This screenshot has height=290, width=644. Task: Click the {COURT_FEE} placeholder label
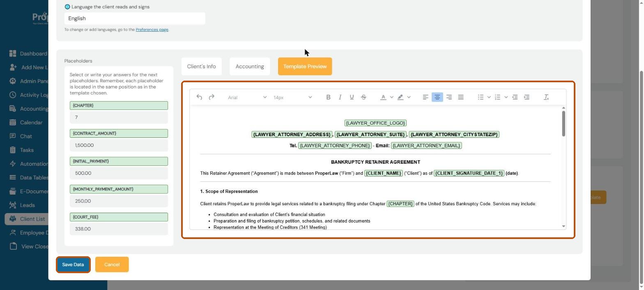(x=119, y=217)
